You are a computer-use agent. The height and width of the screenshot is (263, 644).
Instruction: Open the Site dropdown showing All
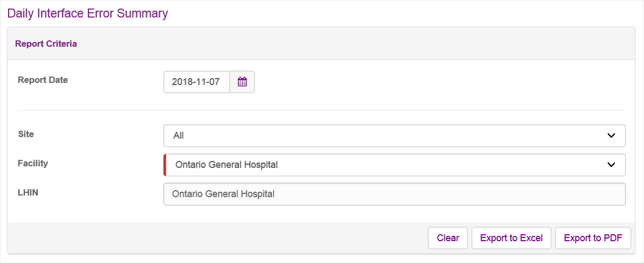pyautogui.click(x=395, y=136)
